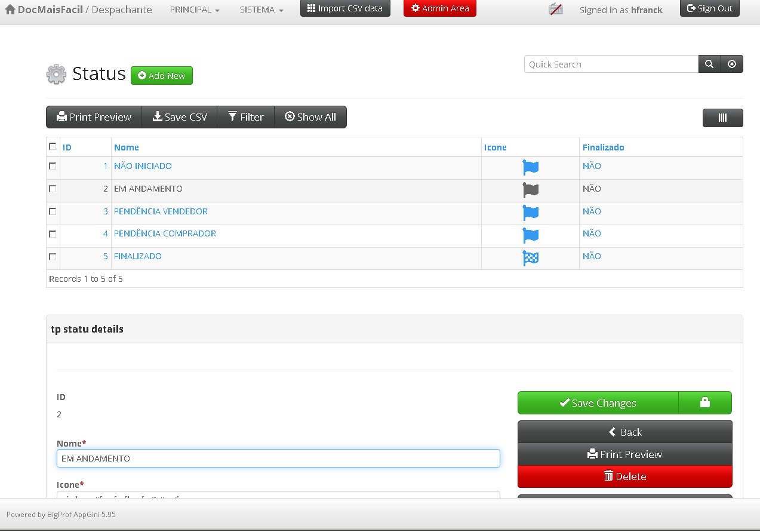Check the box for PENDÊNCIA VENDEDOR row
Screen dimensions: 760x532
click(53, 211)
